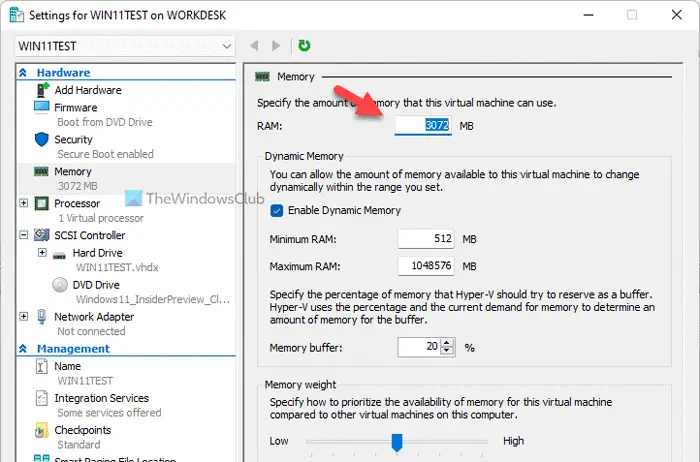Decrease Memory buffer with down spinner

pyautogui.click(x=447, y=351)
